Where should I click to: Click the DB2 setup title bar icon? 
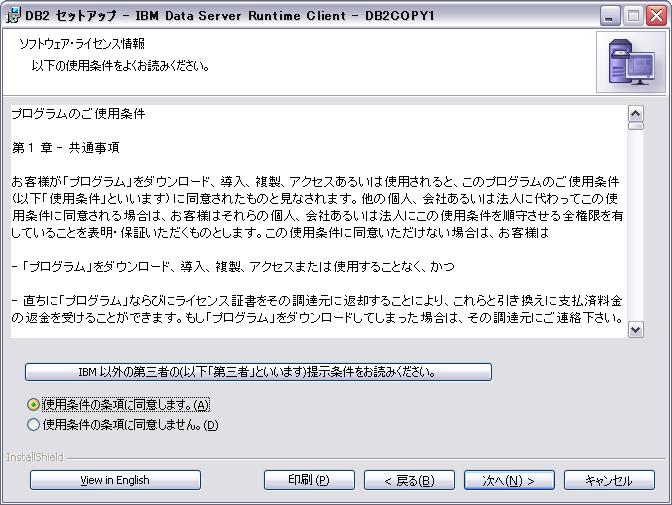(13, 15)
